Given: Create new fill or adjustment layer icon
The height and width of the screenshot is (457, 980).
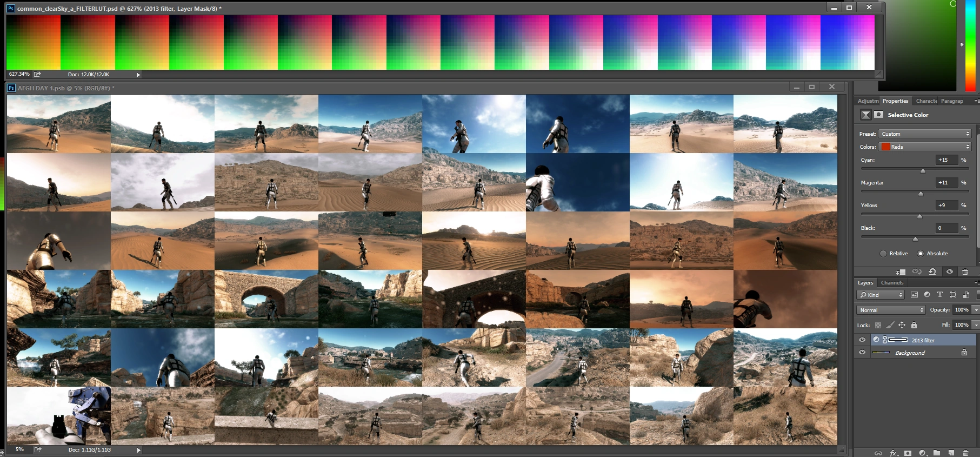Looking at the screenshot, I should click(x=922, y=453).
